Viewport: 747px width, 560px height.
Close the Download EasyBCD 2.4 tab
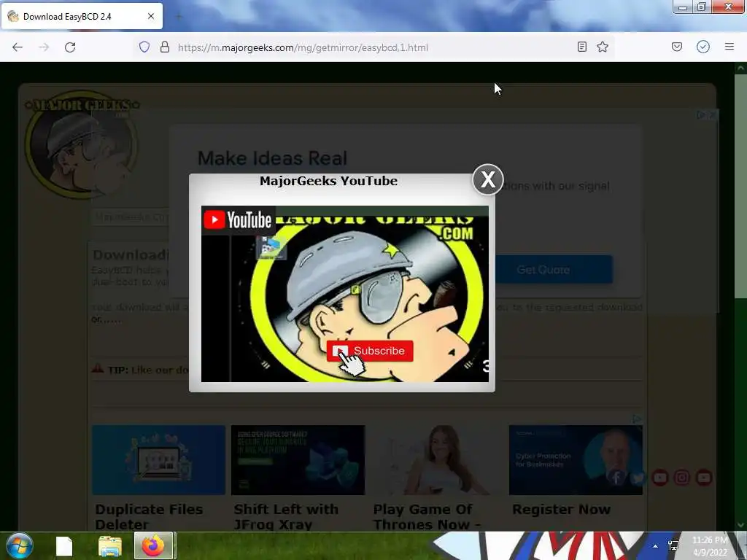151,16
